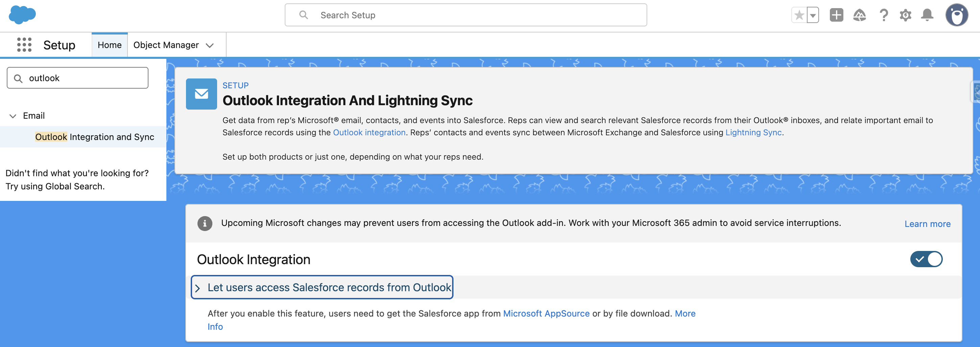Select Outlook Integration and Sync item
980x347 pixels.
[94, 137]
